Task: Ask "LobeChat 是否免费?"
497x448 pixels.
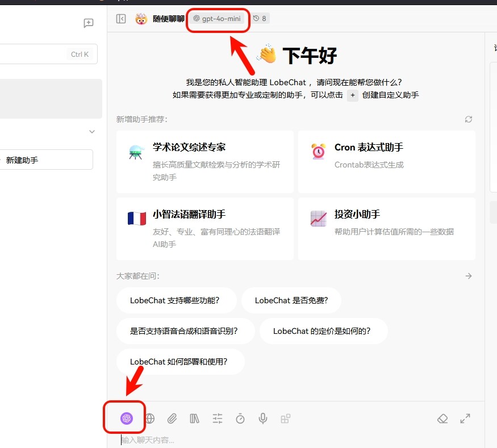Action: click(291, 300)
